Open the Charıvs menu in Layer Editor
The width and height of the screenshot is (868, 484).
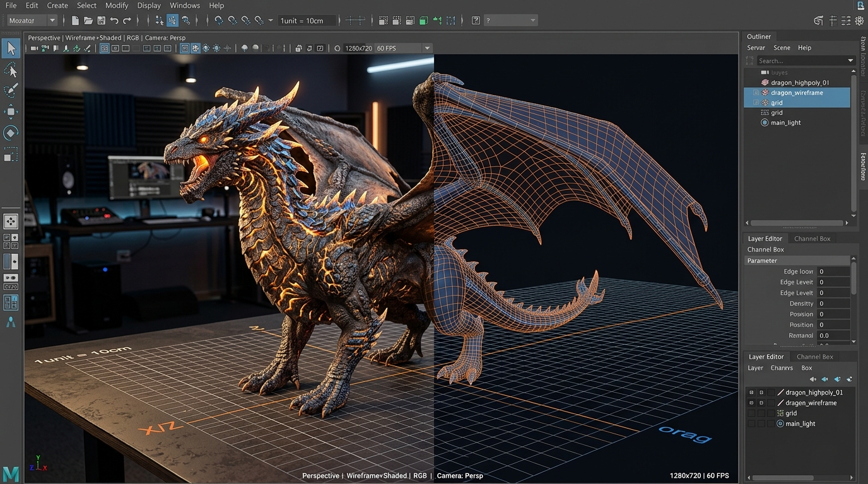point(782,368)
